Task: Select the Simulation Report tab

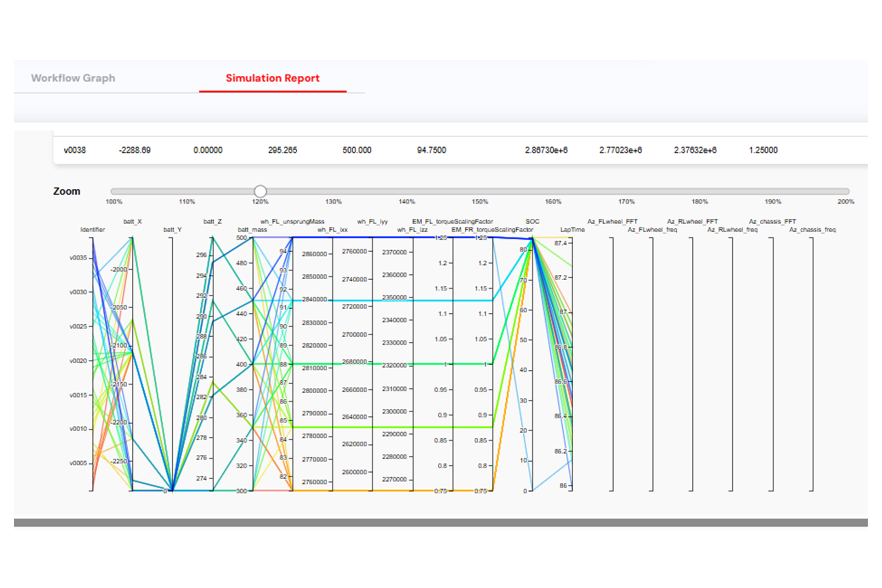Action: [x=272, y=78]
